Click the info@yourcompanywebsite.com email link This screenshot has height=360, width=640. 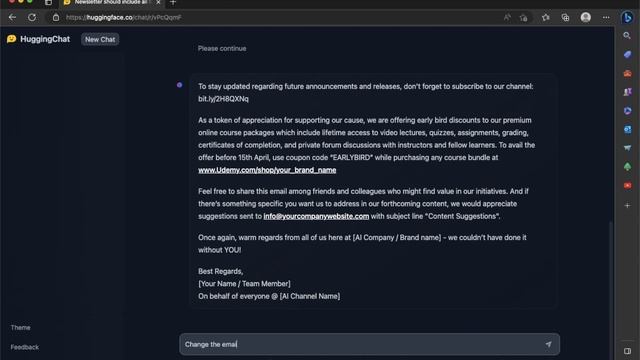pyautogui.click(x=316, y=216)
